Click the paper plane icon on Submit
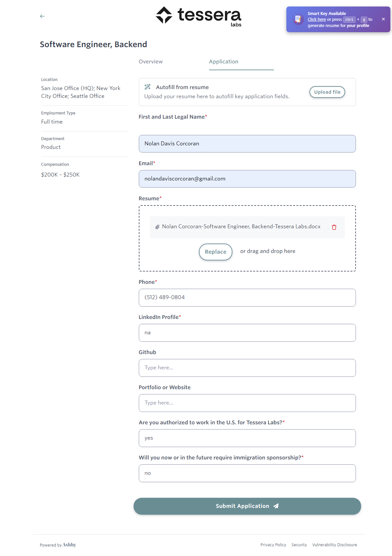The height and width of the screenshot is (556, 392). 276,506
